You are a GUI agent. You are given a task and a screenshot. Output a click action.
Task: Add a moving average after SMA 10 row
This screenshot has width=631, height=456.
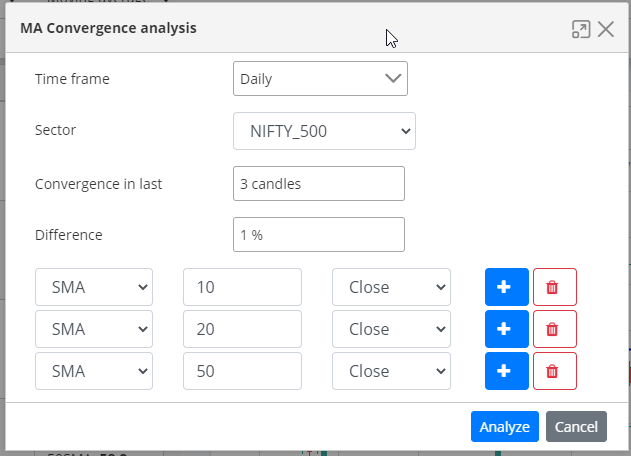click(507, 287)
